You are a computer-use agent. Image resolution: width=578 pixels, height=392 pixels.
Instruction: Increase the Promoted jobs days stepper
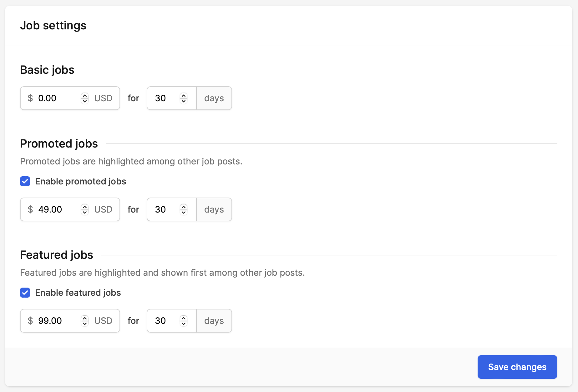[184, 207]
